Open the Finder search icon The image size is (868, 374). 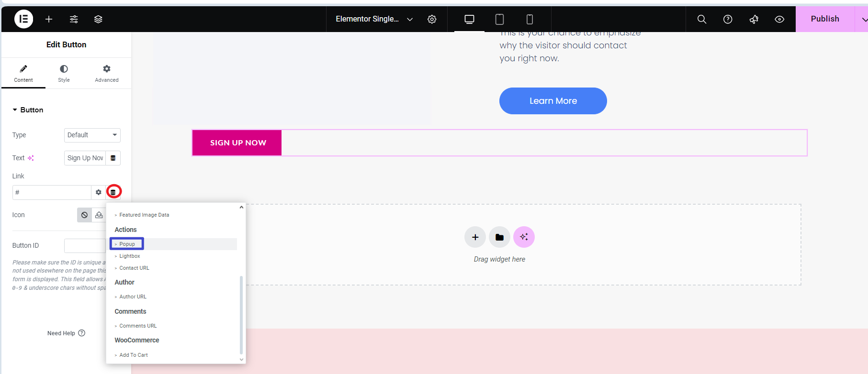701,19
